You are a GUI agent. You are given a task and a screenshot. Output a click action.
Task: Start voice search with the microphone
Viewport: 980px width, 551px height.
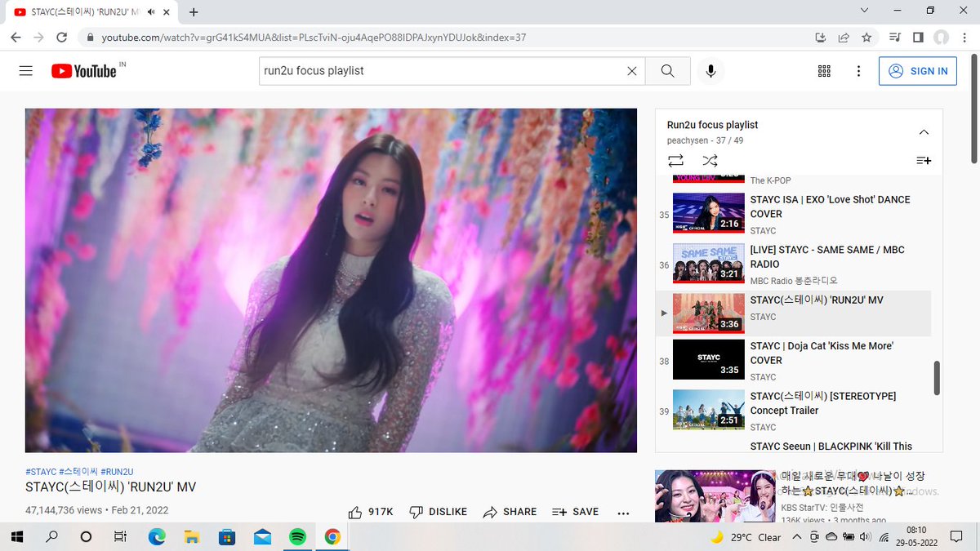pyautogui.click(x=710, y=71)
